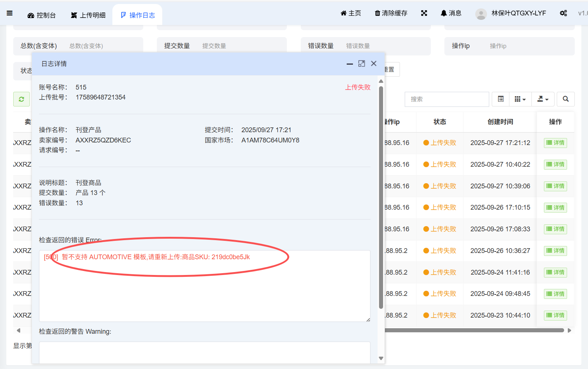Switch to the 上传明细 tab

pos(88,15)
